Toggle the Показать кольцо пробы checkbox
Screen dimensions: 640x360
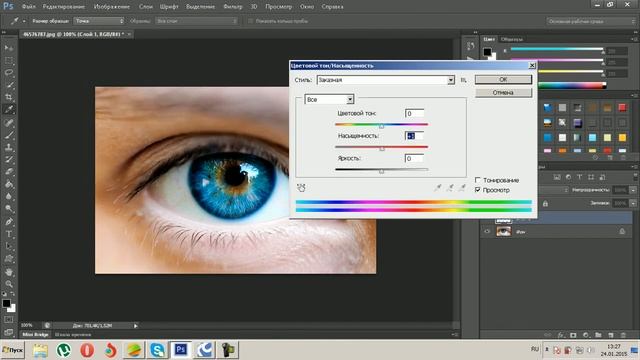point(251,21)
